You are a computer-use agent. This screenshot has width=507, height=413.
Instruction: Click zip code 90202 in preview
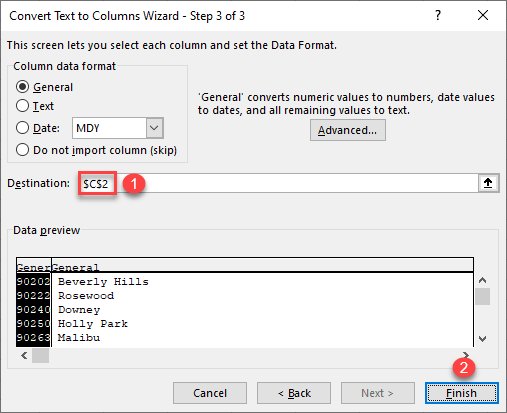[33, 282]
